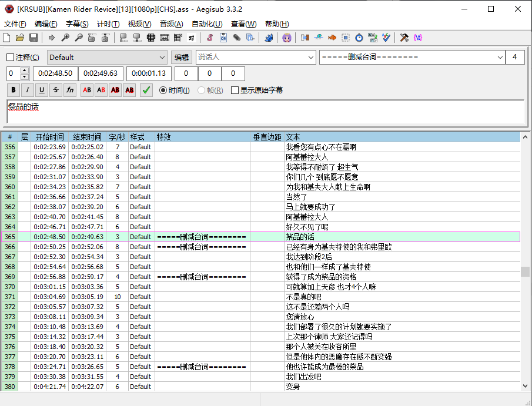Expand the Default style dropdown
Screen dimensions: 532x406
click(x=163, y=58)
